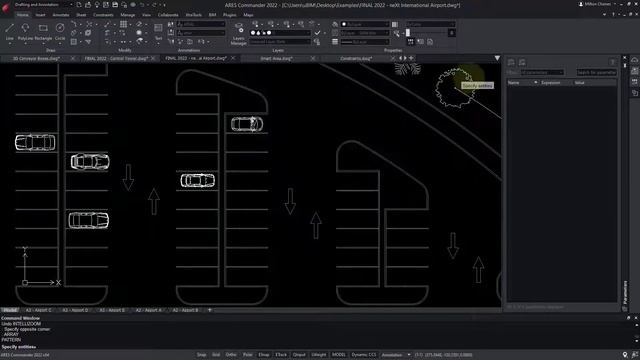Select the PolyLine tool
The height and width of the screenshot is (360, 640).
[x=25, y=31]
